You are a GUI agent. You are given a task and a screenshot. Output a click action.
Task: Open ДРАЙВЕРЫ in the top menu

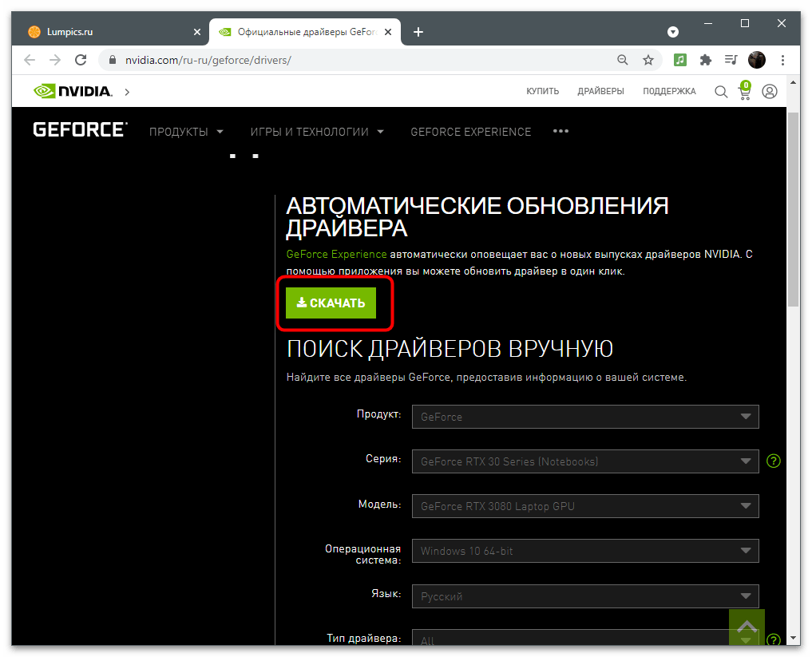tap(600, 91)
